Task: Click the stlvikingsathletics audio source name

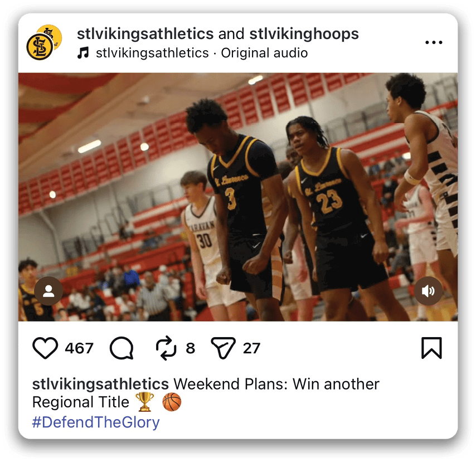Action: pyautogui.click(x=152, y=53)
